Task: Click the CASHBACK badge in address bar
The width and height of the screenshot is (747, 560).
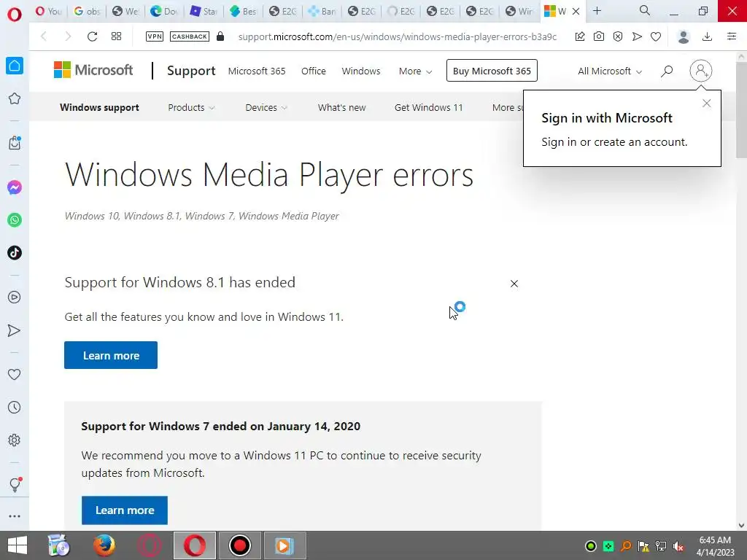Action: point(190,36)
